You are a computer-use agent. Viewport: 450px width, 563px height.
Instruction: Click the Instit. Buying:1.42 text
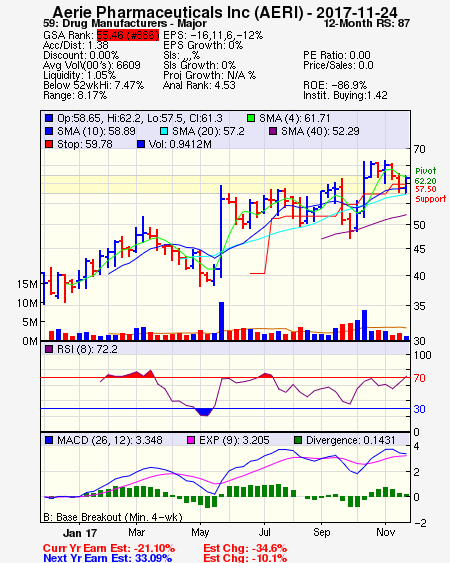point(345,96)
